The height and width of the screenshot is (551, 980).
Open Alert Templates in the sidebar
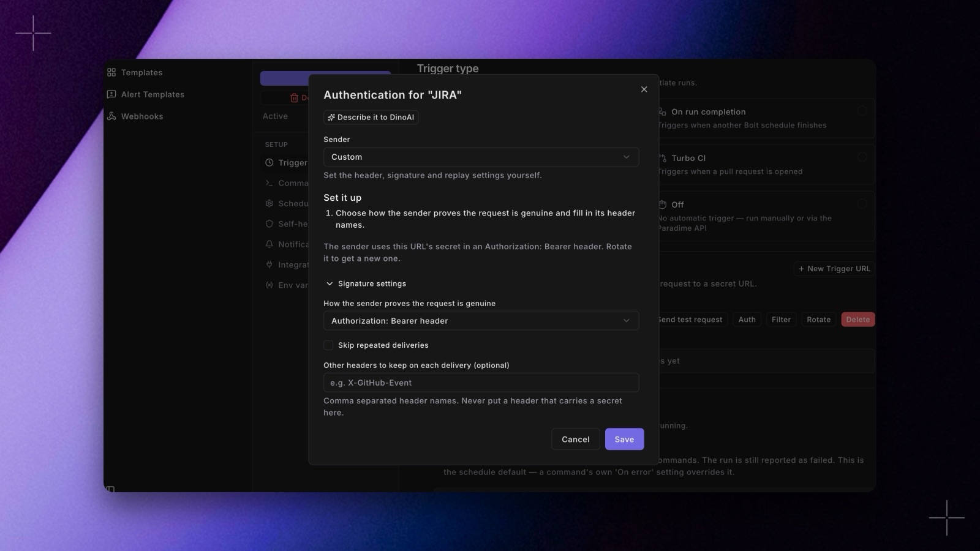tap(153, 94)
